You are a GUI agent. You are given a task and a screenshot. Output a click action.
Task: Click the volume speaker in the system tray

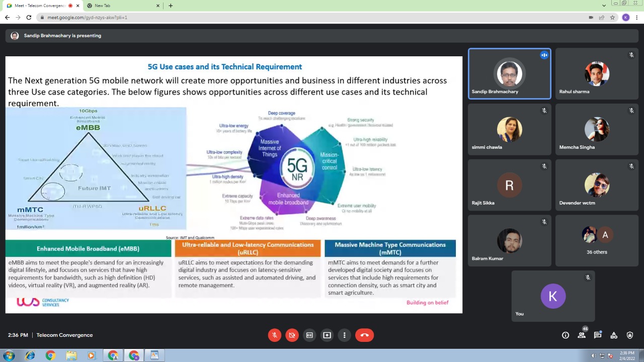[x=594, y=355]
